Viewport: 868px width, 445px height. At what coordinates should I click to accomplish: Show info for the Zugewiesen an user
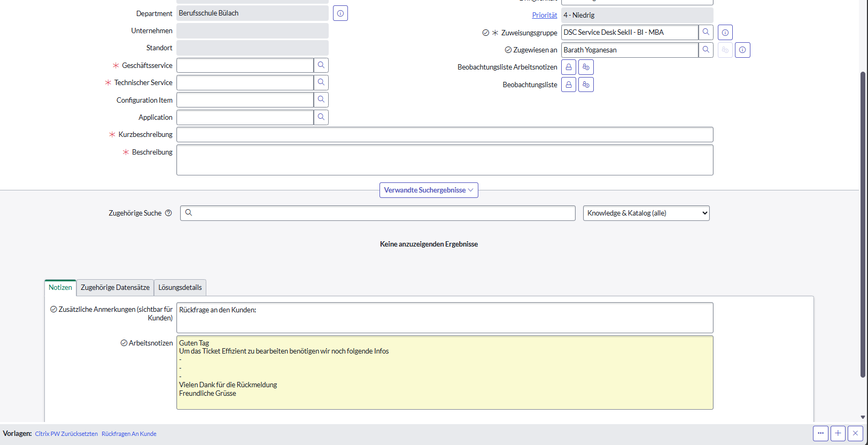[x=742, y=50]
